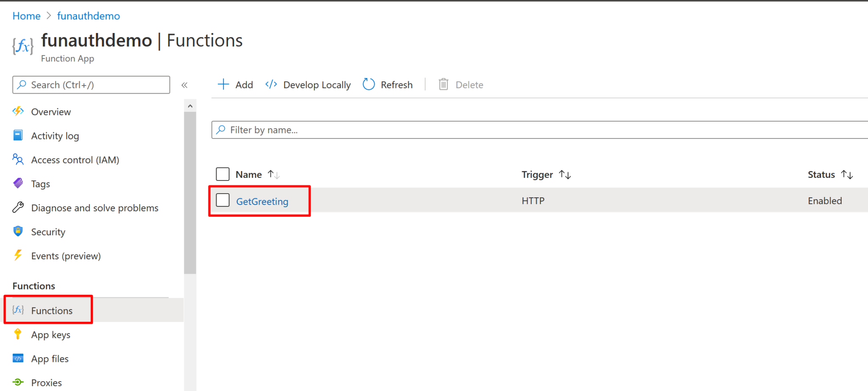Check the checkbox next to App files icon

17,358
